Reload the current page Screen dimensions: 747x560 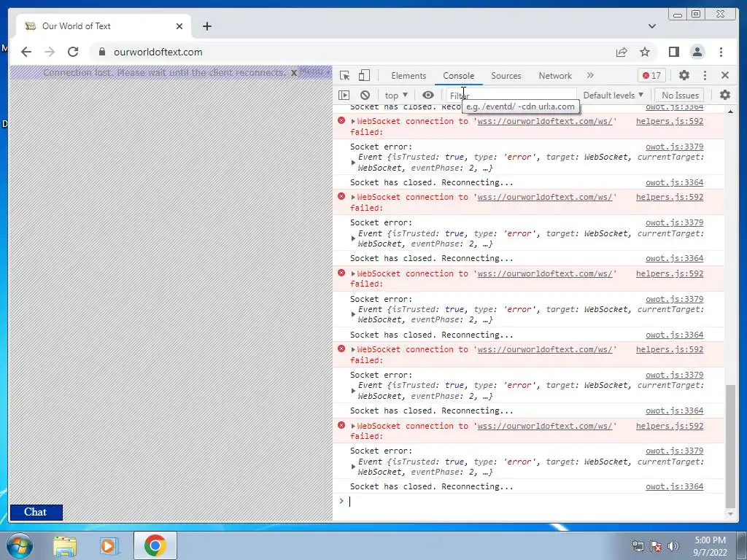[x=73, y=52]
